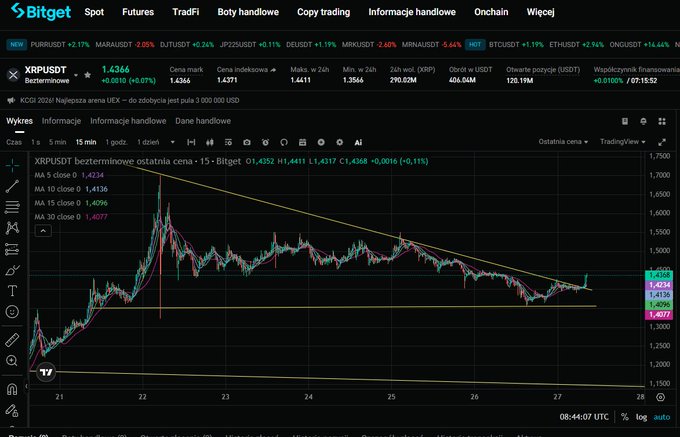The height and width of the screenshot is (437, 680).
Task: Open the Spot menu
Action: [94, 12]
